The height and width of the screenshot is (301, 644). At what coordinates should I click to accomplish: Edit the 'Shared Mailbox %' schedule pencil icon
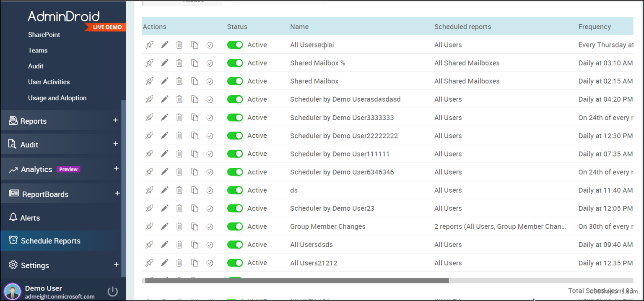coord(164,63)
